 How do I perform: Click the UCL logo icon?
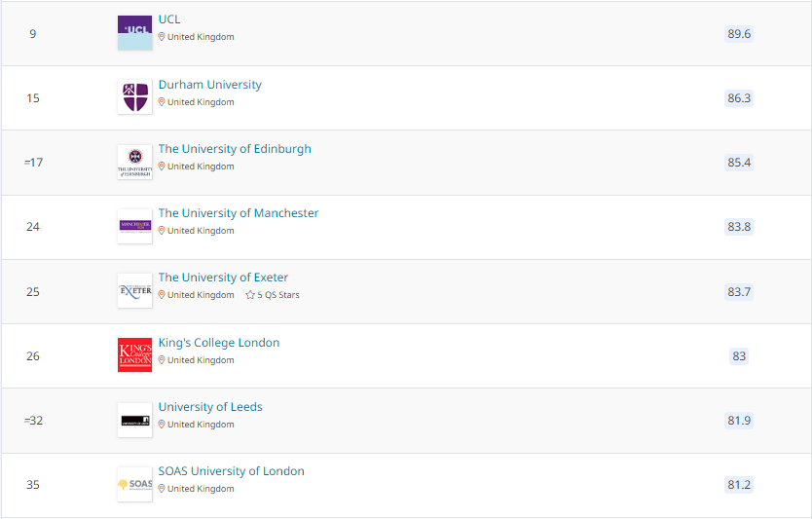pyautogui.click(x=134, y=33)
